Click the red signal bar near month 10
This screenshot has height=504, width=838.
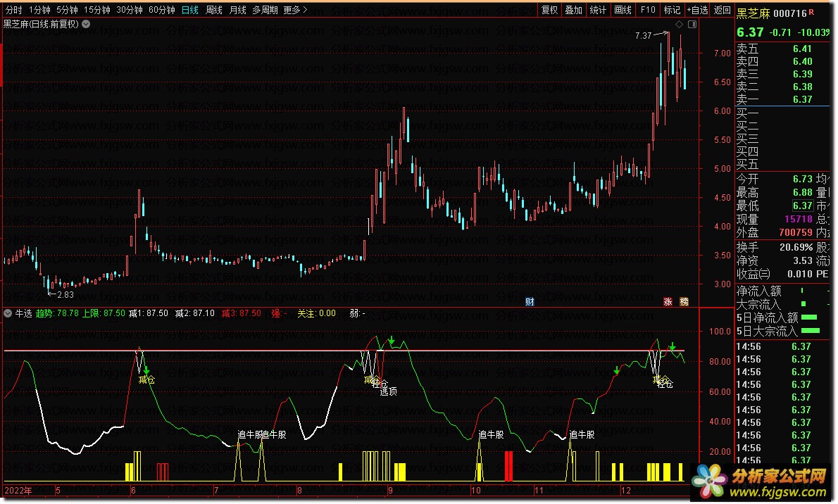click(x=508, y=466)
